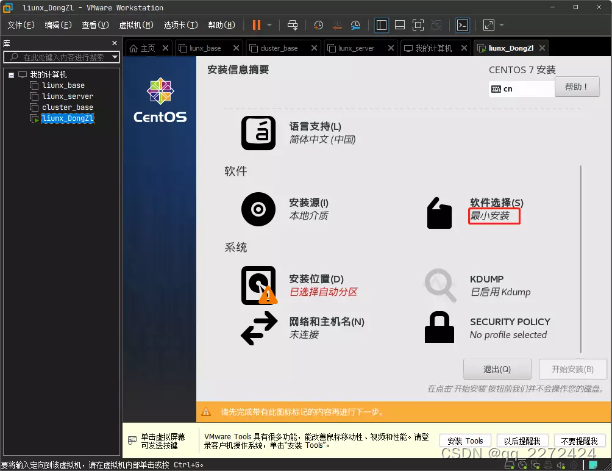
Task: Click the sound card status bar icon
Action: click(561, 465)
